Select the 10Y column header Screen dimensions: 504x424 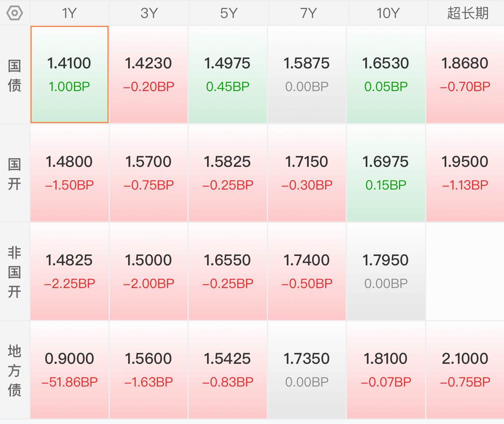pyautogui.click(x=388, y=13)
